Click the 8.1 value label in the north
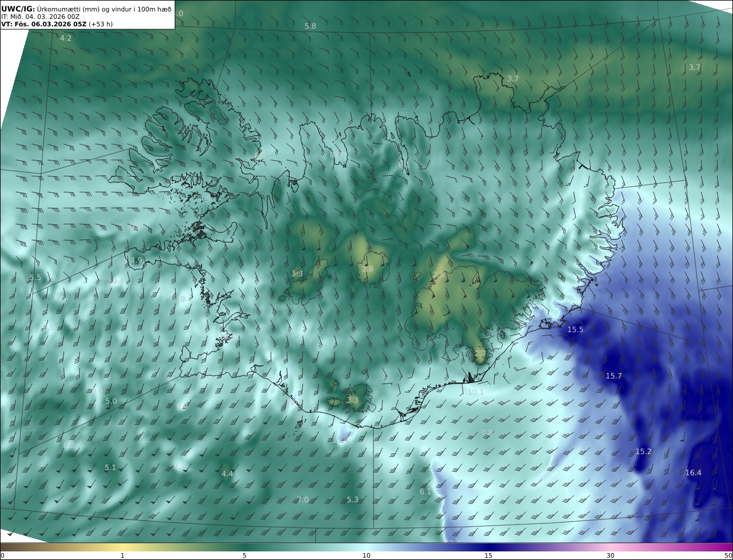This screenshot has width=733, height=560. (404, 164)
